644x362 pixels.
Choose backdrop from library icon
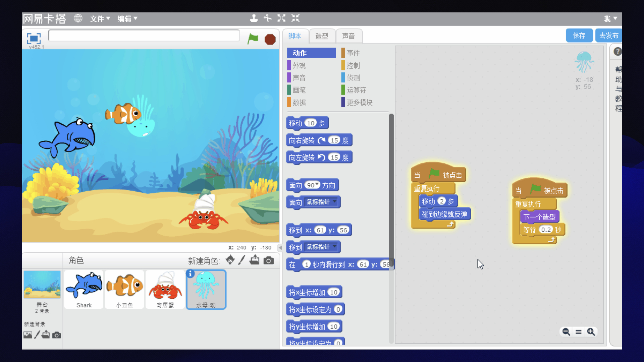(28, 335)
